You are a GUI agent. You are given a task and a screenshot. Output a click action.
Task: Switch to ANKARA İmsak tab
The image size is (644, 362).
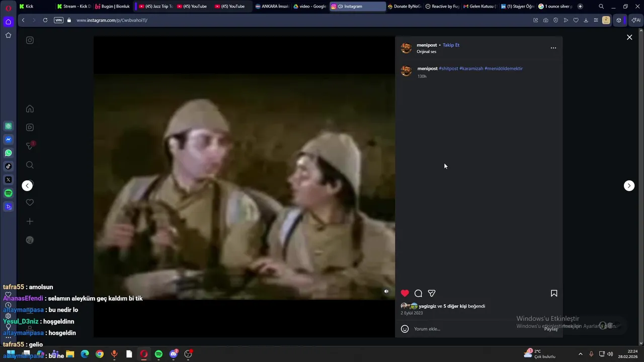272,7
